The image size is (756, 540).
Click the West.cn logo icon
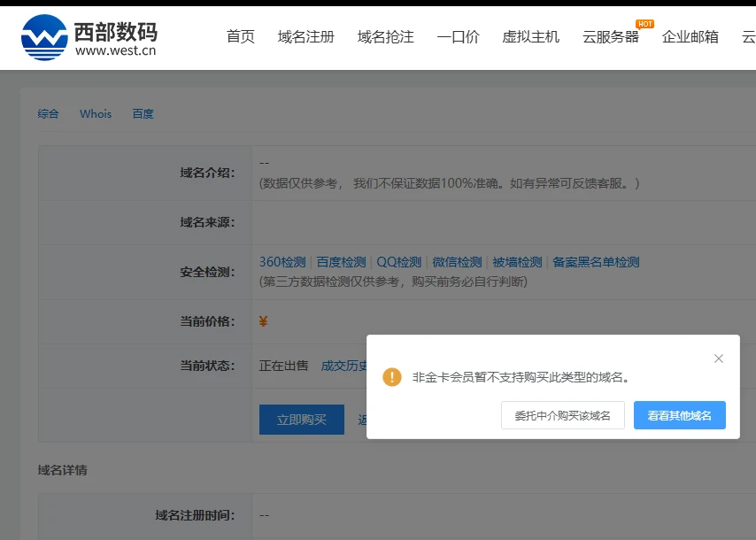click(44, 37)
